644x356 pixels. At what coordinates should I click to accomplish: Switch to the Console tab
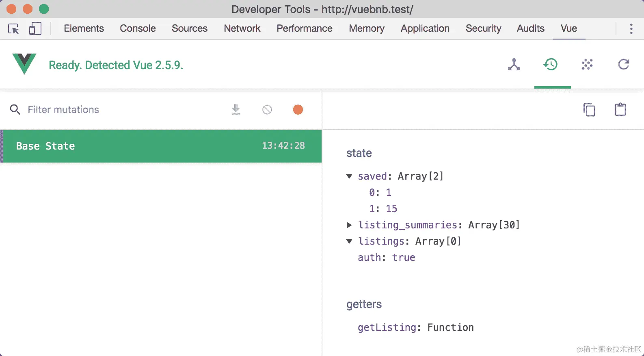tap(138, 28)
